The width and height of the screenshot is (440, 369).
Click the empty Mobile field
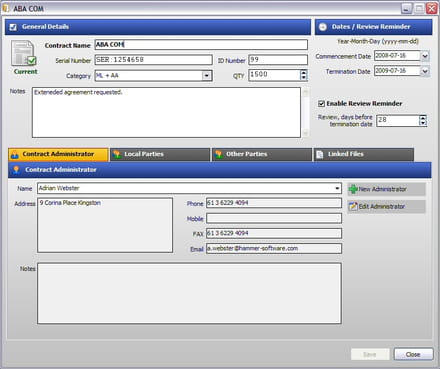274,218
